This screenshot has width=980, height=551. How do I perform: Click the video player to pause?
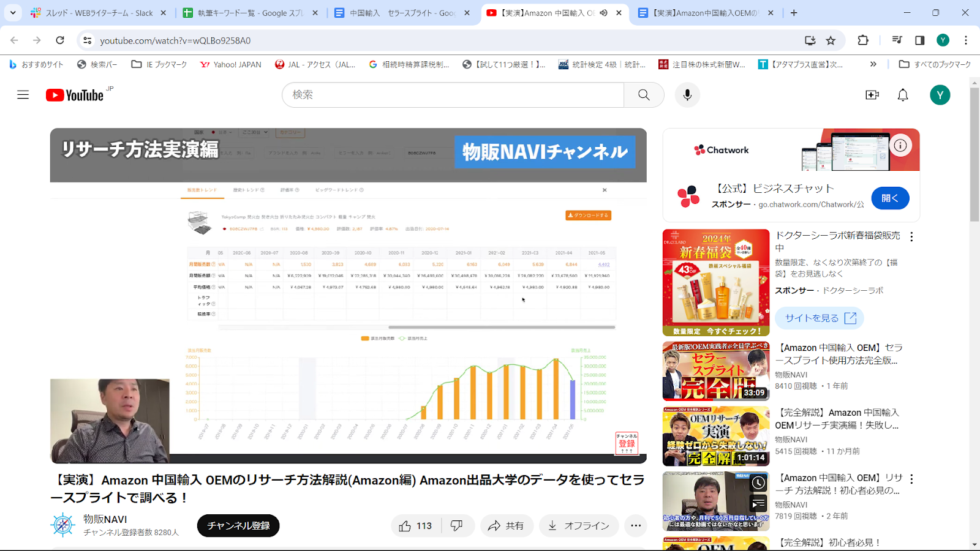(x=348, y=296)
